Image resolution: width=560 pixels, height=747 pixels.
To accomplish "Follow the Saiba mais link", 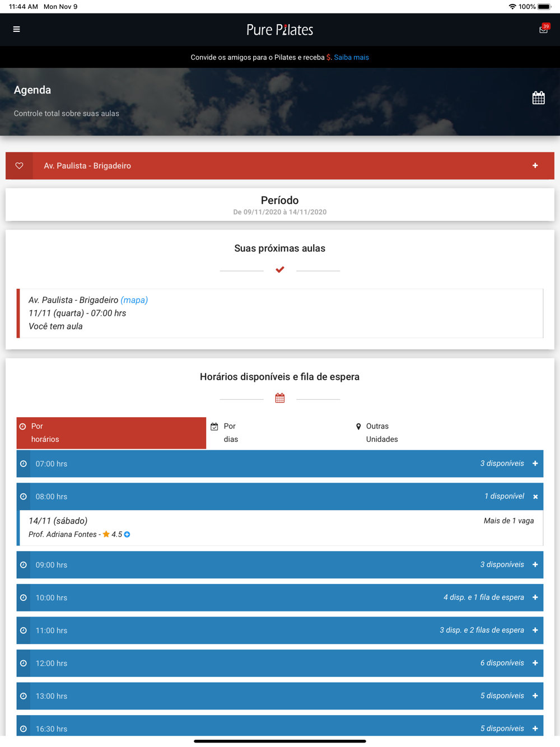I will [351, 57].
